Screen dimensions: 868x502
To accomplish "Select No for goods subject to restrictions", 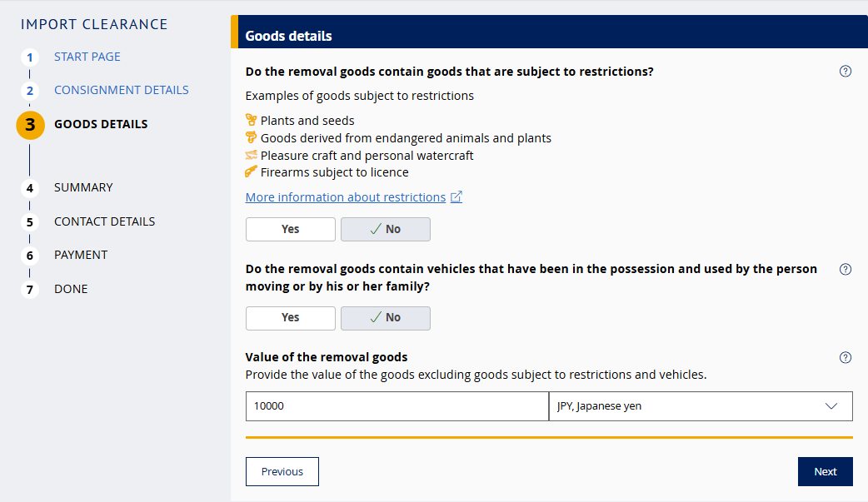I will [x=385, y=229].
